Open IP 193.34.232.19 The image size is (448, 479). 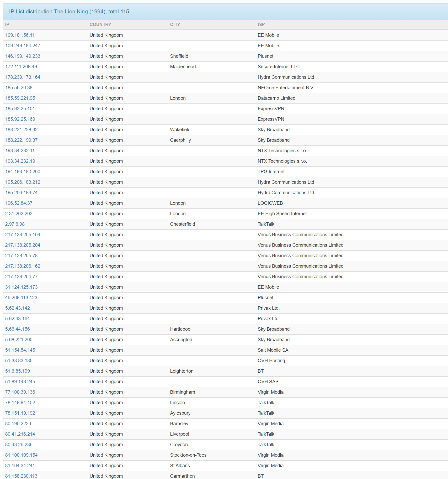click(x=20, y=161)
